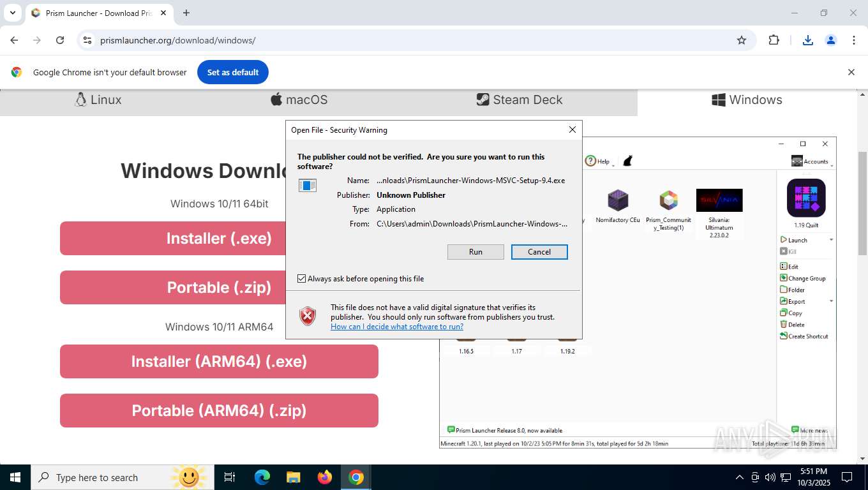Open volume control in system tray

(x=770, y=477)
